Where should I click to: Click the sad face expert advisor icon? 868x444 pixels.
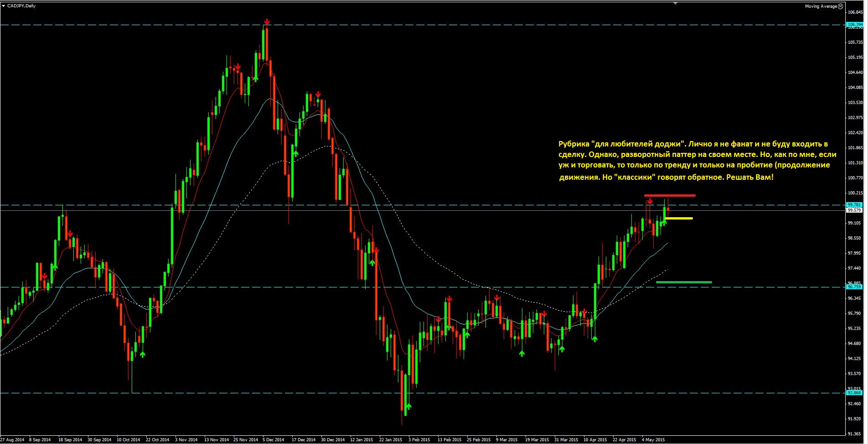click(x=841, y=6)
